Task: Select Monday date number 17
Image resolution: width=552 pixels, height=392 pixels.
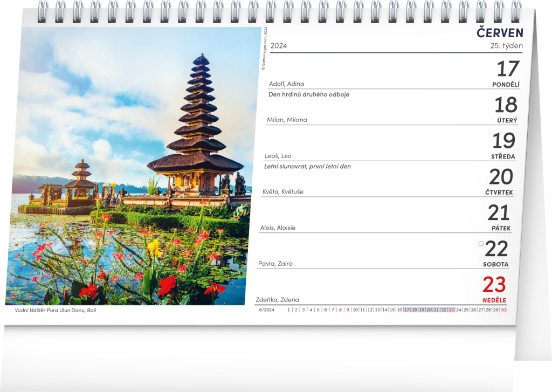Action: pos(507,69)
